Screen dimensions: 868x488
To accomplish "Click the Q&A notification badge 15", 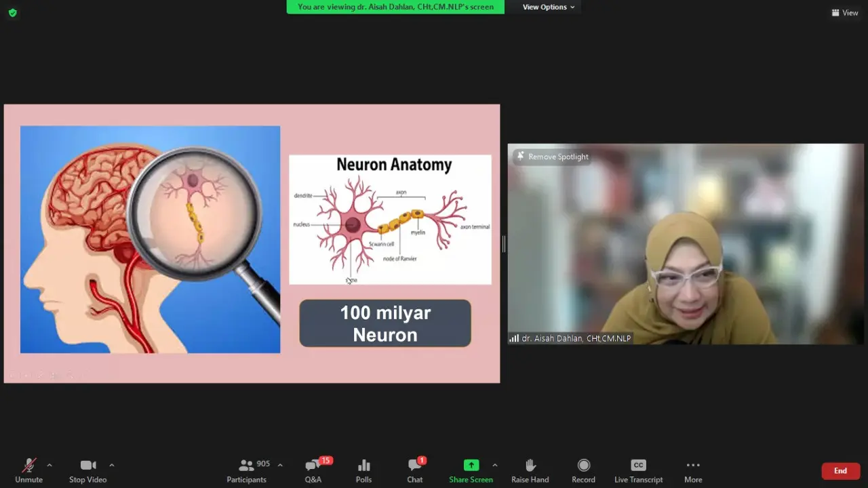I will [325, 461].
